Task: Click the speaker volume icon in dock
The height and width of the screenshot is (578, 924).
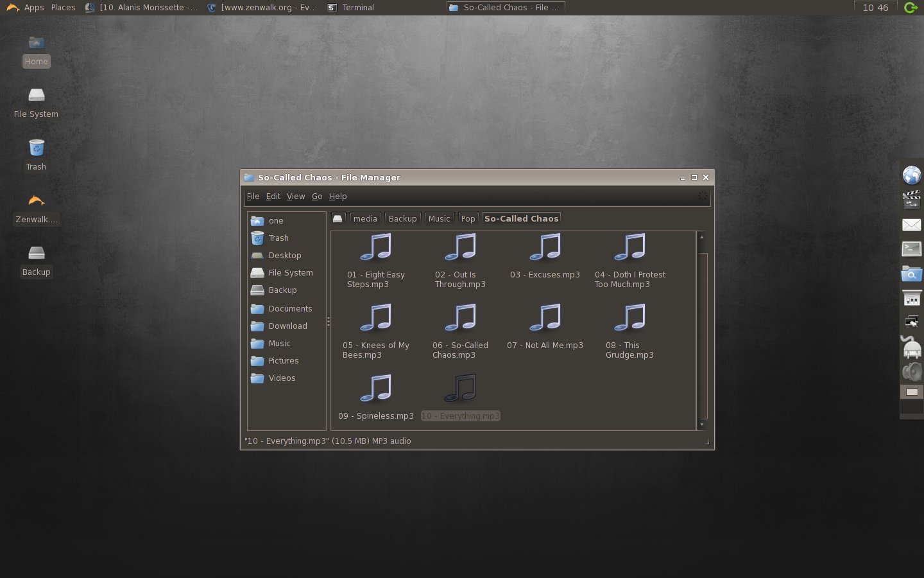Action: [912, 372]
